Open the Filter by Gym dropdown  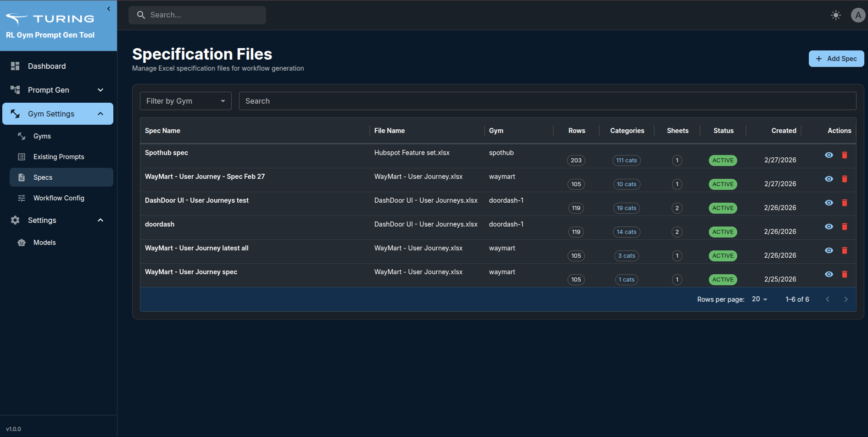coord(185,101)
